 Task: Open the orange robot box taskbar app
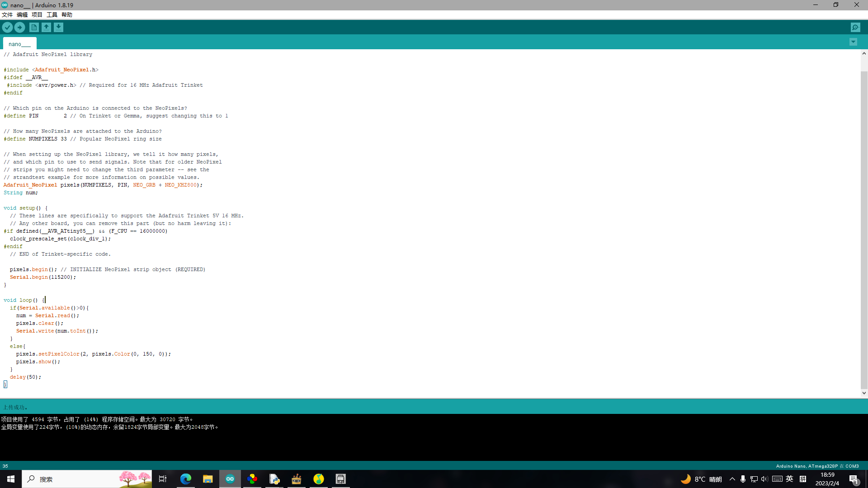[x=297, y=479]
